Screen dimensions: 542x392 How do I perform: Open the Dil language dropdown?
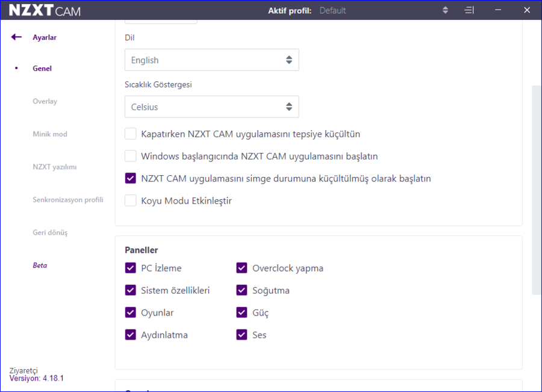(x=211, y=60)
